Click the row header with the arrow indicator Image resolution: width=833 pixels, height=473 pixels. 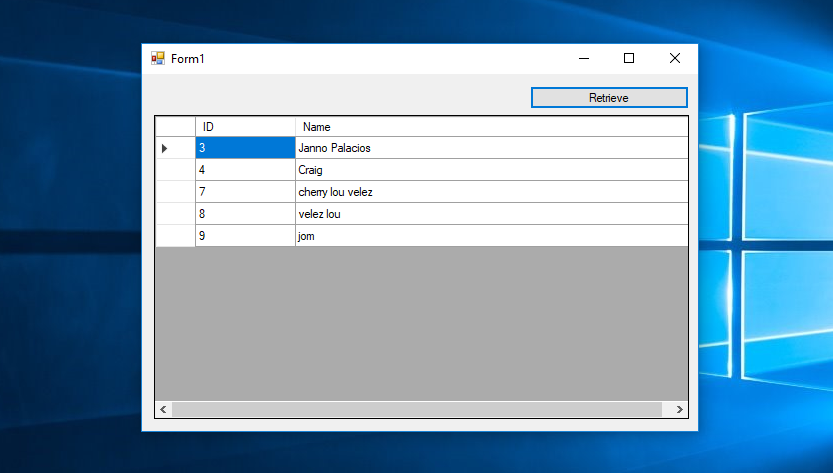pos(175,148)
